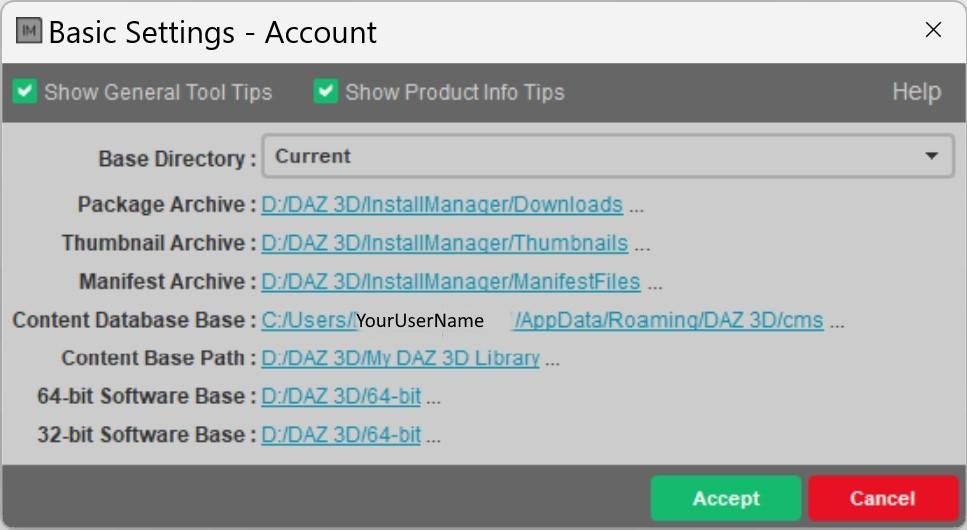Click the Base Directory dropdown arrow
967x530 pixels.
coord(931,156)
